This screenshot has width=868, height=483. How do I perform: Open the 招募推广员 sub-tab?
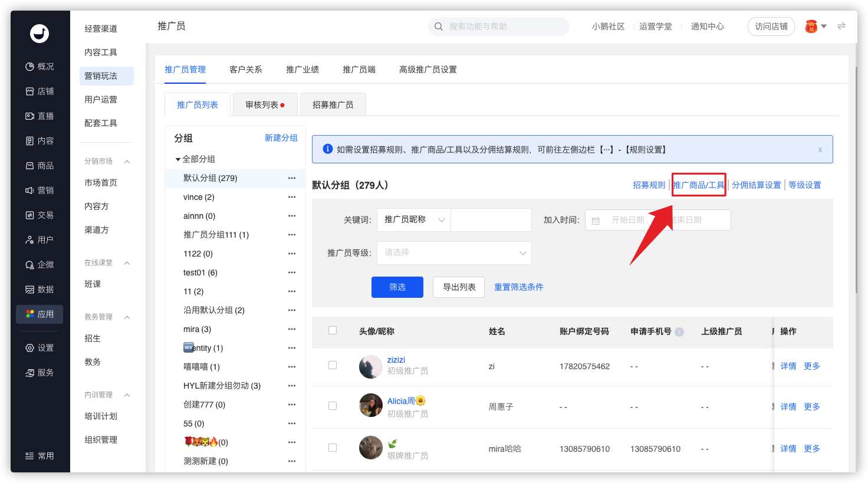(x=333, y=104)
